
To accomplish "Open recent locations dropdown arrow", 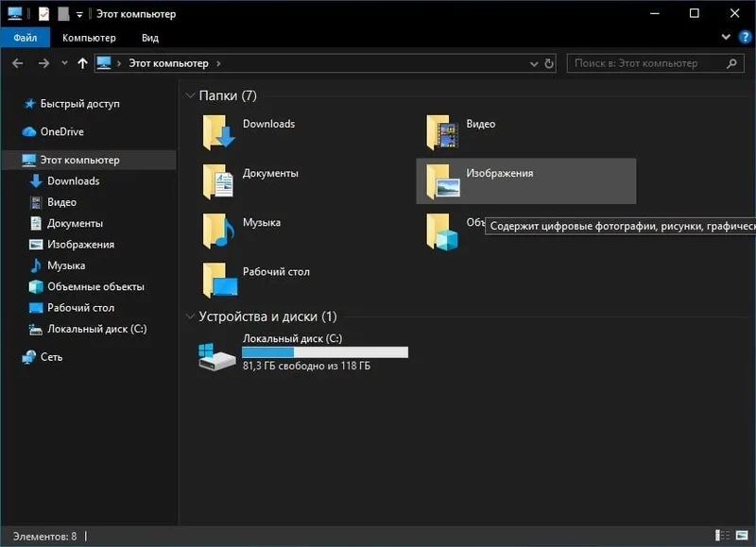I will click(x=64, y=63).
